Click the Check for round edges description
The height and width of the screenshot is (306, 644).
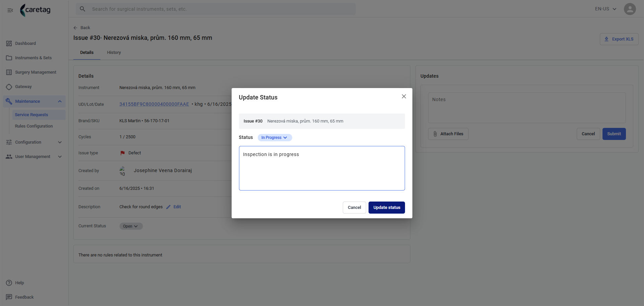pyautogui.click(x=141, y=207)
